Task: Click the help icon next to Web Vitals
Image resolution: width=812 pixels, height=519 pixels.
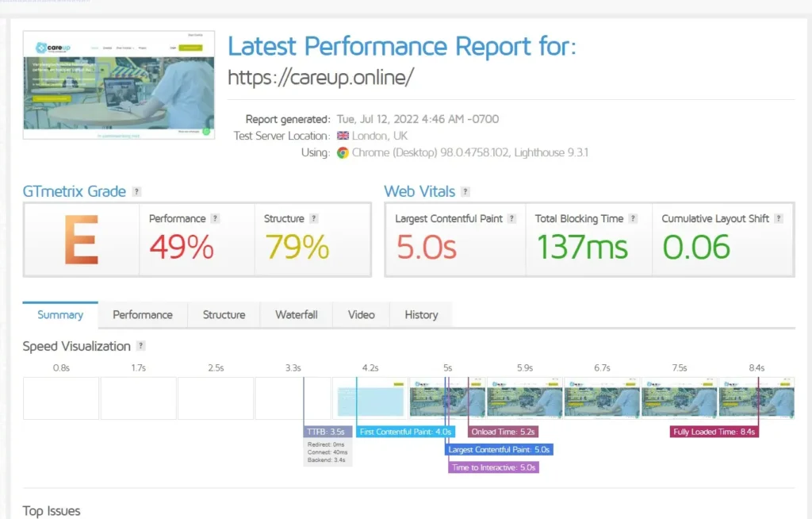Action: (465, 192)
